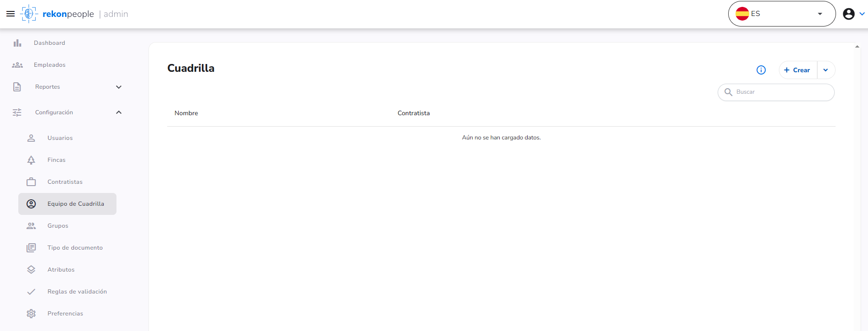
Task: Open Grupos in the sidebar
Action: 58,226
